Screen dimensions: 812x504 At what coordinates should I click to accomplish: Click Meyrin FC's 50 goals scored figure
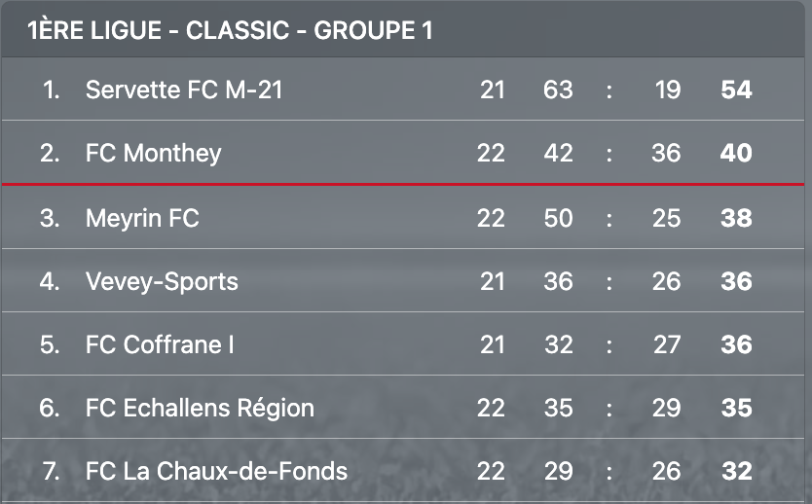[558, 218]
